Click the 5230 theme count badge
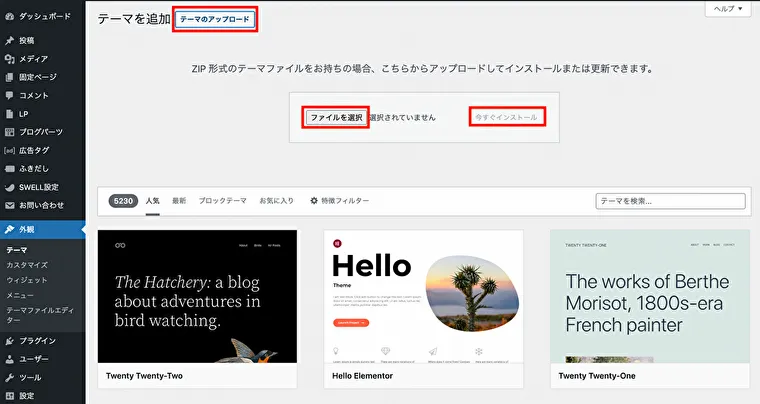760x404 pixels. point(123,201)
